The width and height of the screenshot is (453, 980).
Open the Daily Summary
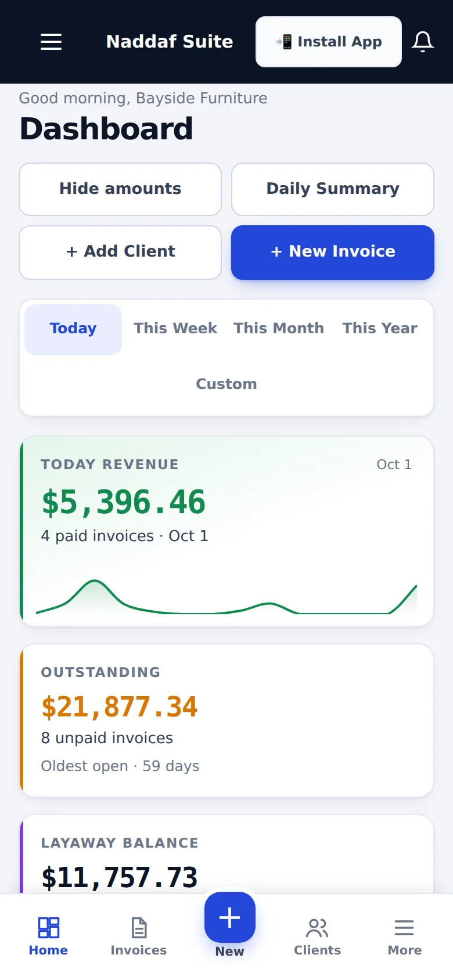(333, 189)
